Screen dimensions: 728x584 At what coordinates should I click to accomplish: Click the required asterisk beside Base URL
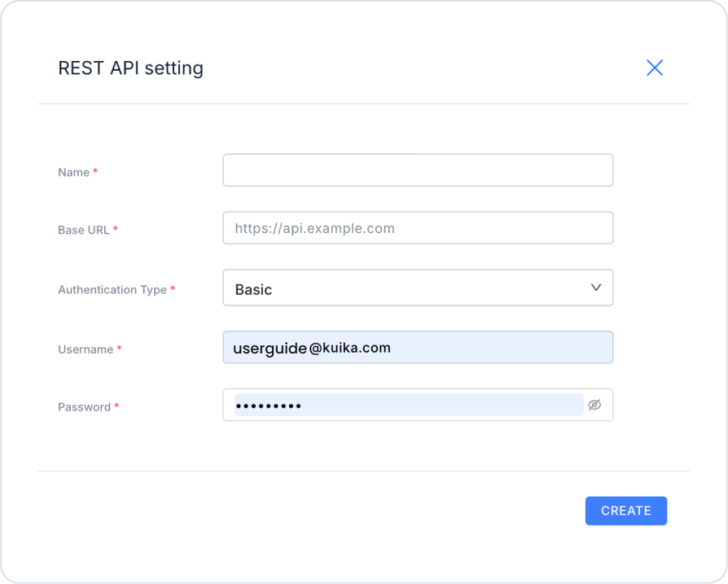click(116, 230)
